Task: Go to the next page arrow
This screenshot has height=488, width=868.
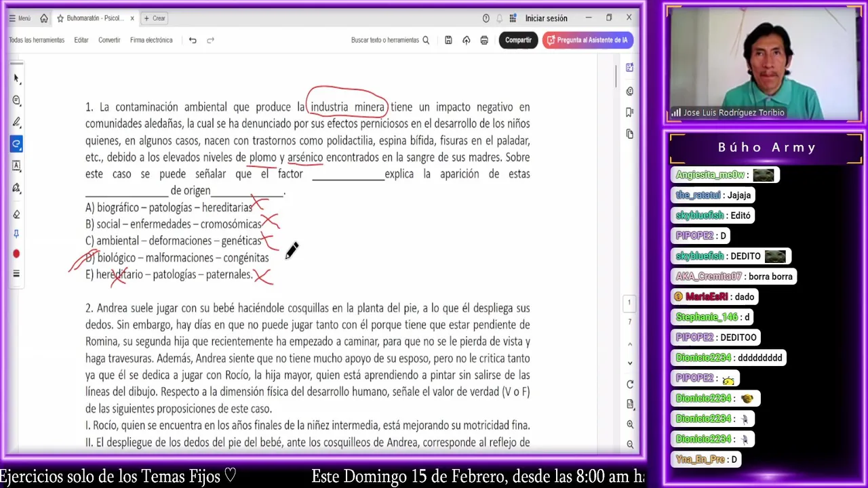Action: tap(630, 363)
